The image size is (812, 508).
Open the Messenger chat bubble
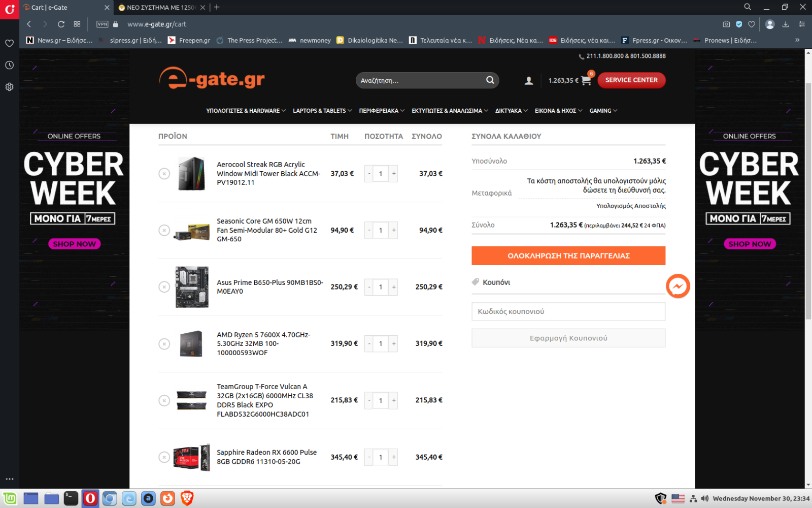(x=678, y=287)
